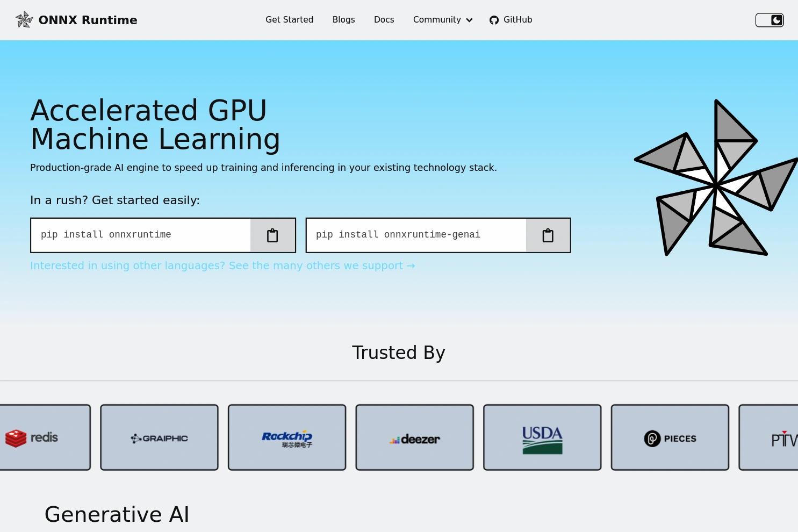The height and width of the screenshot is (532, 798).
Task: Open the Graiphic logo card
Action: point(159,437)
